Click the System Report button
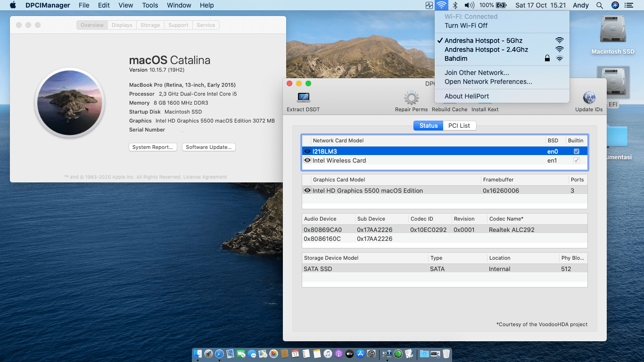Screen dimensions: 644x362 tap(153, 147)
